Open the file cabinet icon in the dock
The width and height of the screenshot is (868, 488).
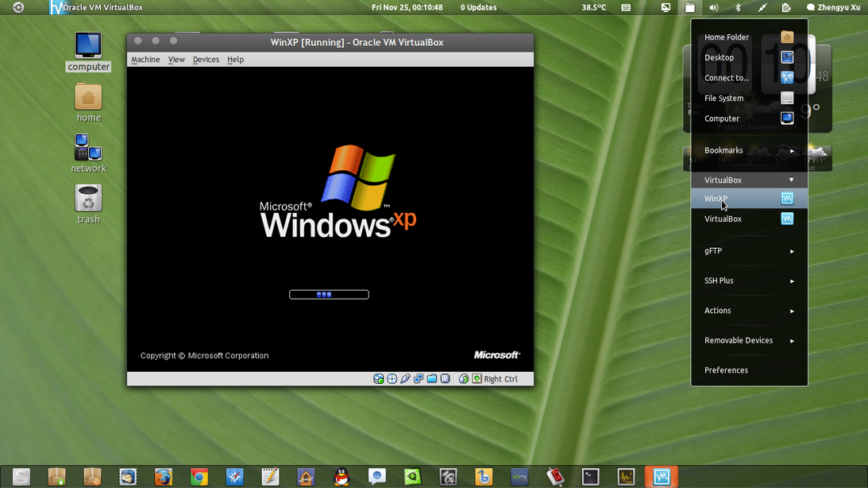pyautogui.click(x=21, y=477)
